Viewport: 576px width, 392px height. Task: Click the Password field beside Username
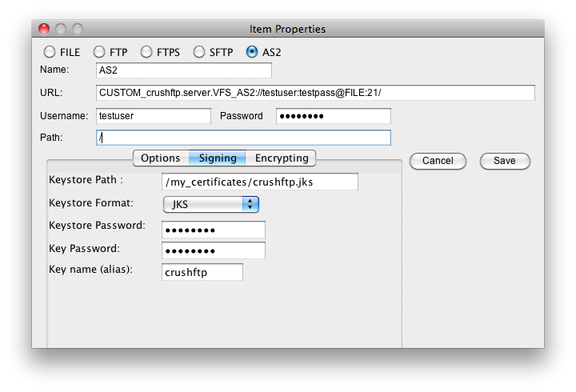pyautogui.click(x=333, y=116)
